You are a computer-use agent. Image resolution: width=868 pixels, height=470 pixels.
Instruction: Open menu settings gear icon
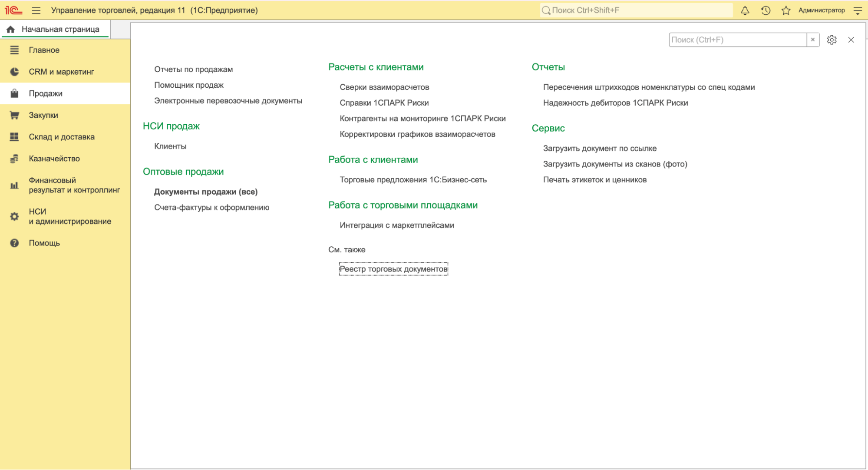[832, 40]
